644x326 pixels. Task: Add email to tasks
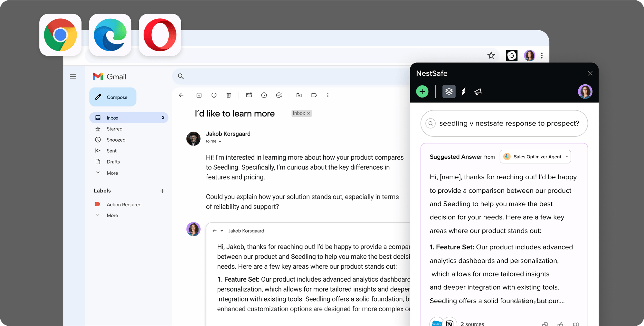(279, 95)
